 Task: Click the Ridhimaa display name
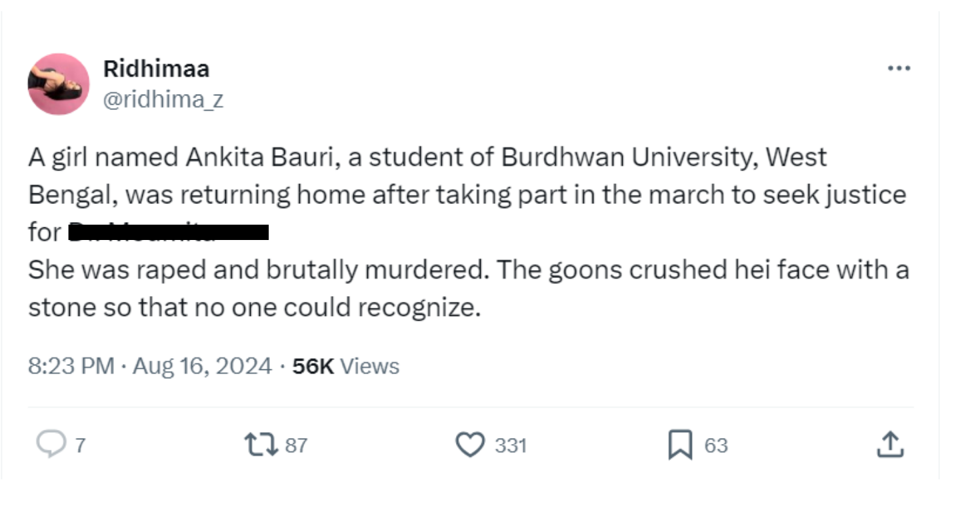156,69
